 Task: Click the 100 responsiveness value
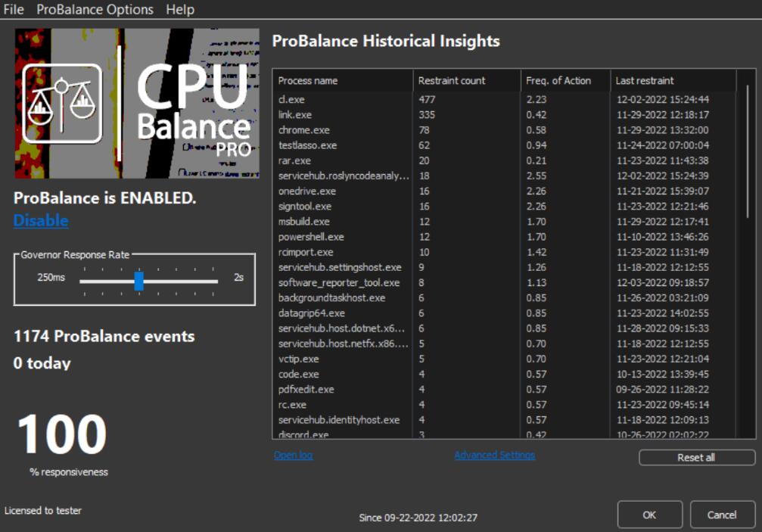coord(62,434)
